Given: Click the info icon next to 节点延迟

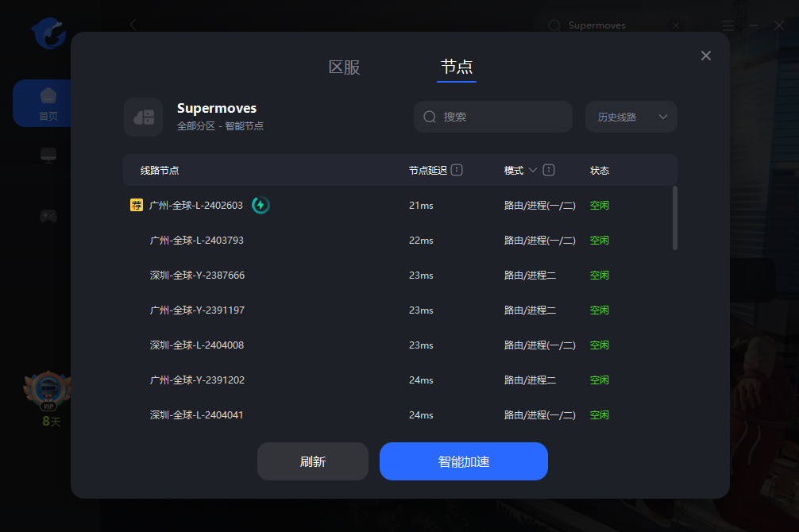Looking at the screenshot, I should click(x=457, y=170).
